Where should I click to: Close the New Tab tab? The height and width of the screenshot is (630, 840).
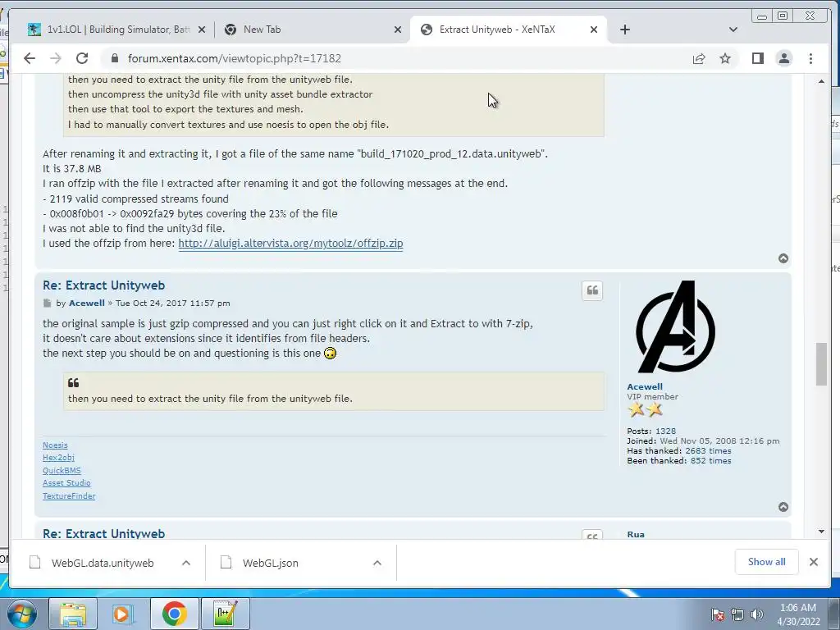398,30
